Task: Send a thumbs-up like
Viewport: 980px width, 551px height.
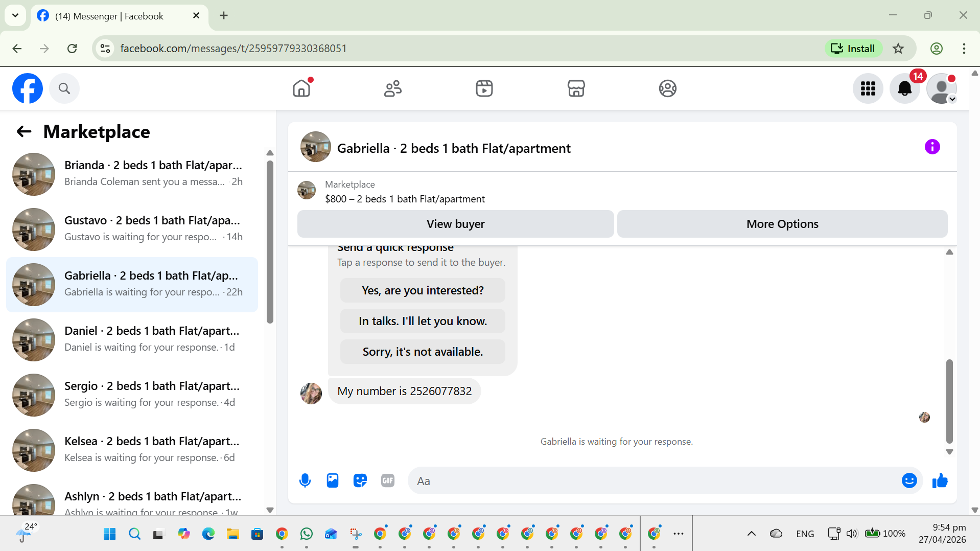Action: pos(940,480)
